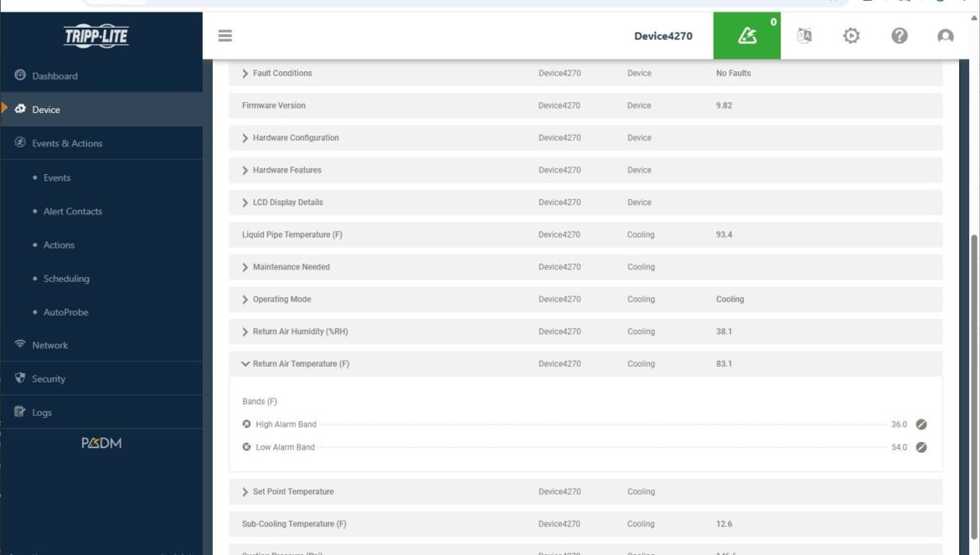Click the Tripp Lite logo
Viewport: 980px width, 555px height.
[x=96, y=36]
